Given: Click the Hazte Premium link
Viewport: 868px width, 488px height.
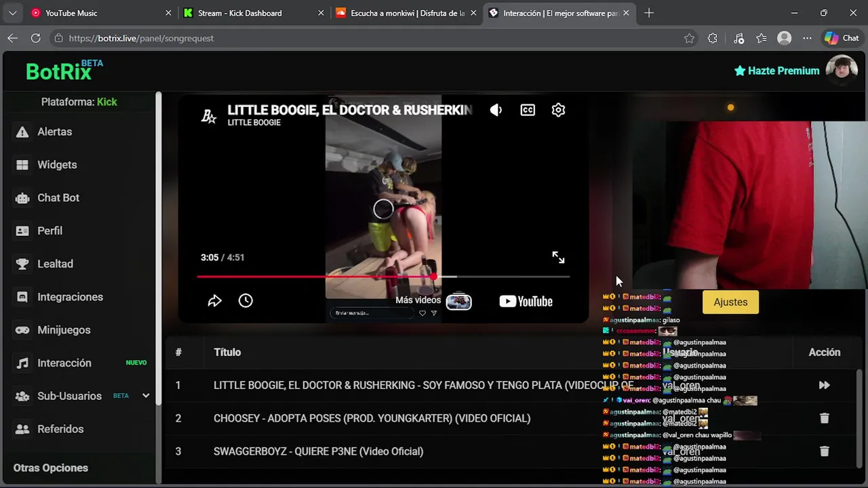Looking at the screenshot, I should click(x=776, y=70).
